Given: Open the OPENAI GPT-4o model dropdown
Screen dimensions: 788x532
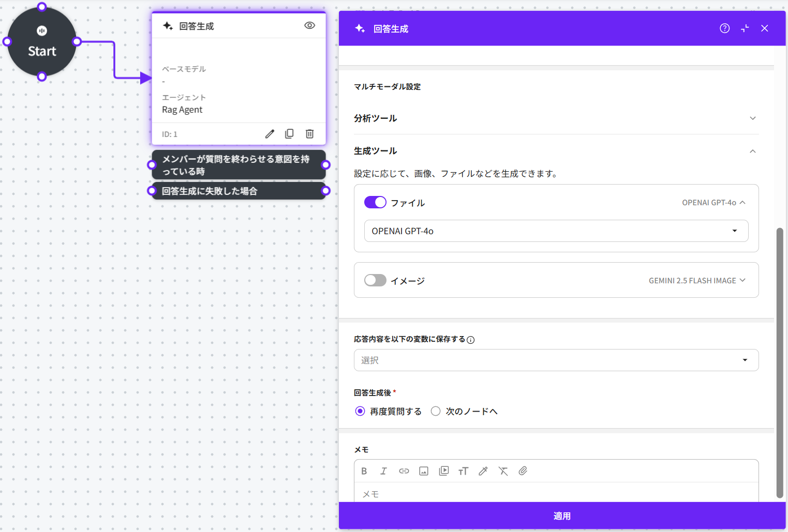Looking at the screenshot, I should click(556, 231).
